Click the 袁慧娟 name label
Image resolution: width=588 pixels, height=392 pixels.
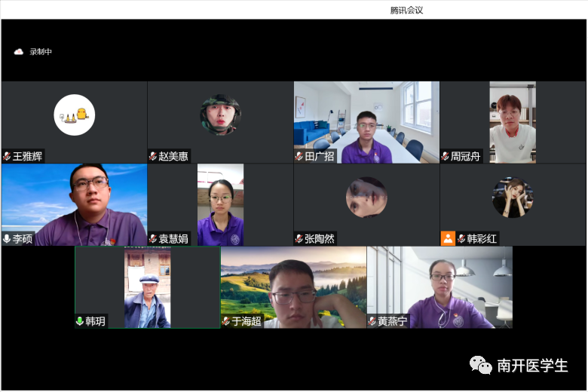(x=173, y=239)
